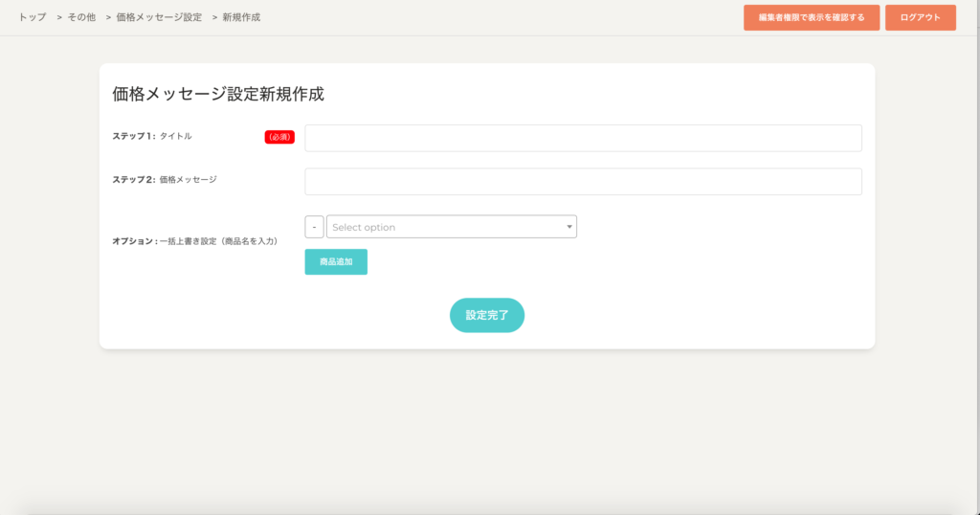Image resolution: width=980 pixels, height=515 pixels.
Task: Click the ログアウト button
Action: tap(920, 17)
